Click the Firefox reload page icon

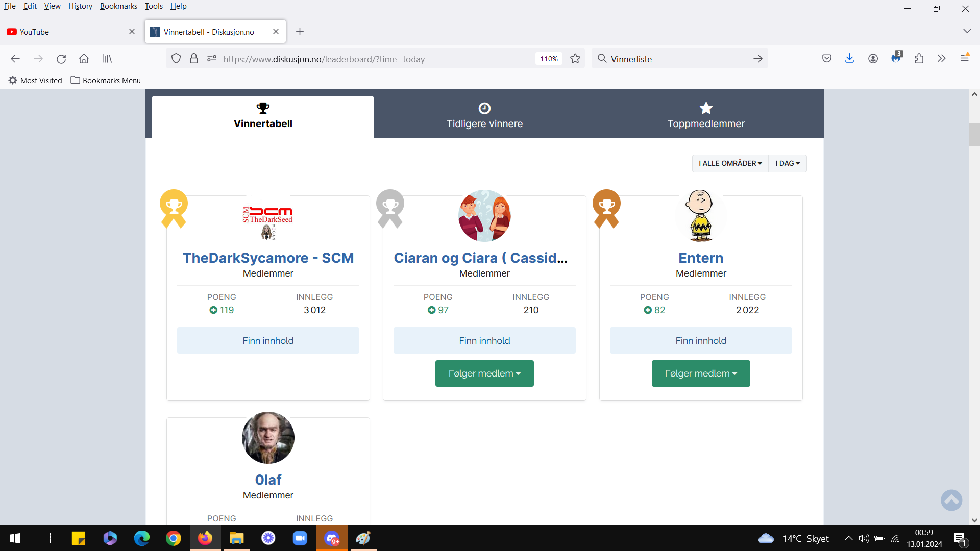(61, 59)
